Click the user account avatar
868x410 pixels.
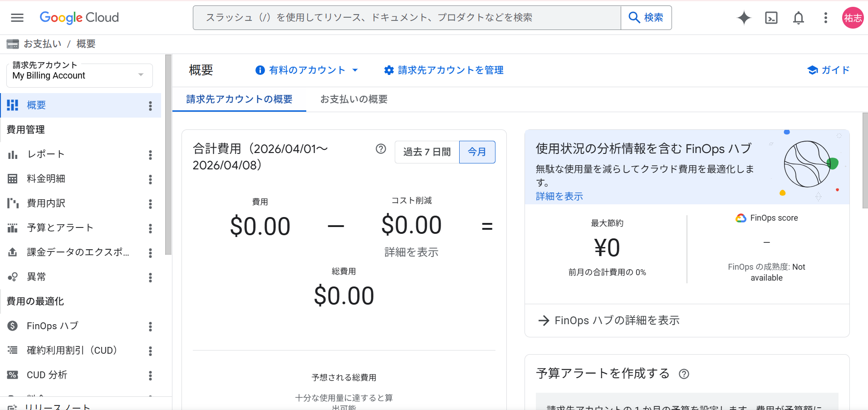pyautogui.click(x=853, y=18)
